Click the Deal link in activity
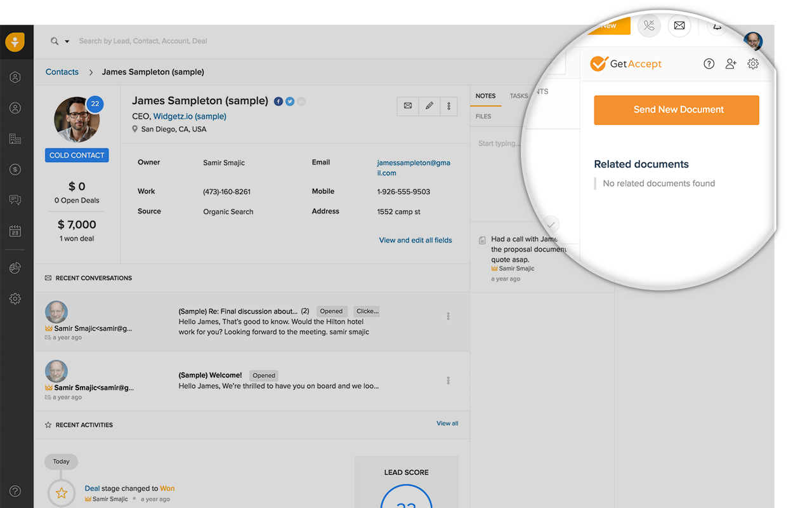Viewport: 812px width, 508px height. (x=92, y=488)
